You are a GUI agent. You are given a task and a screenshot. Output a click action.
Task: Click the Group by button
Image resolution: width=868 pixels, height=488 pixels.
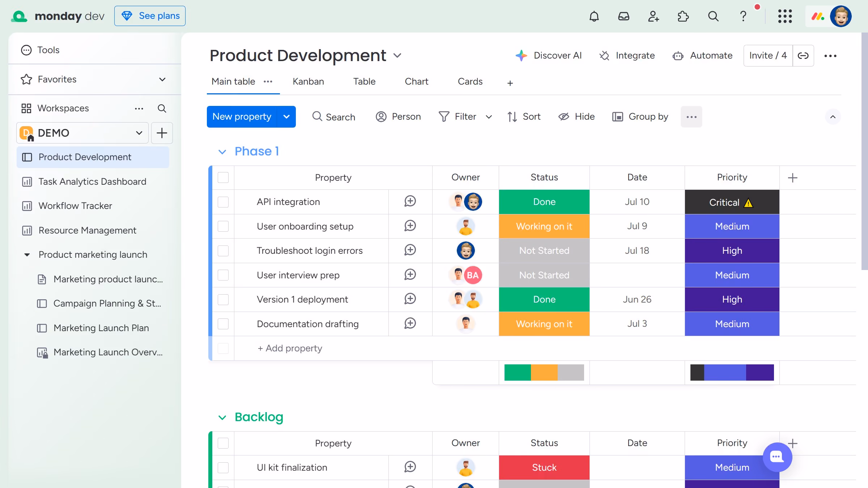[640, 117]
